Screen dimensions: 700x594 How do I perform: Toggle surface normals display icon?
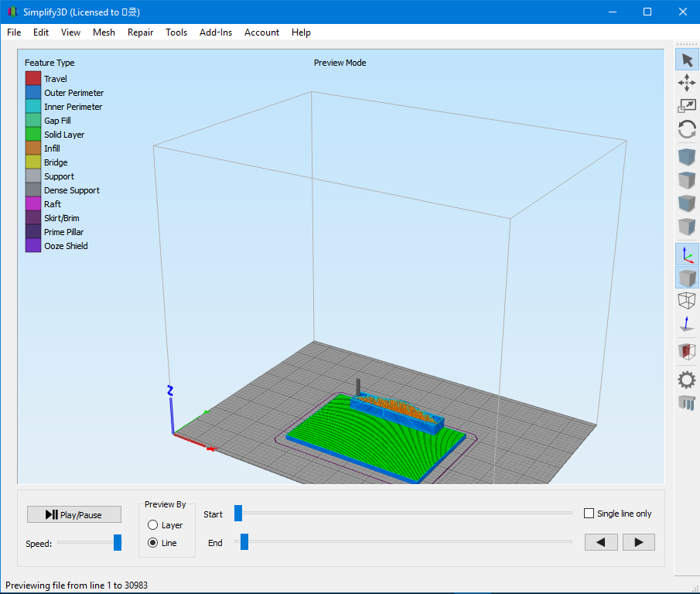coord(687,323)
